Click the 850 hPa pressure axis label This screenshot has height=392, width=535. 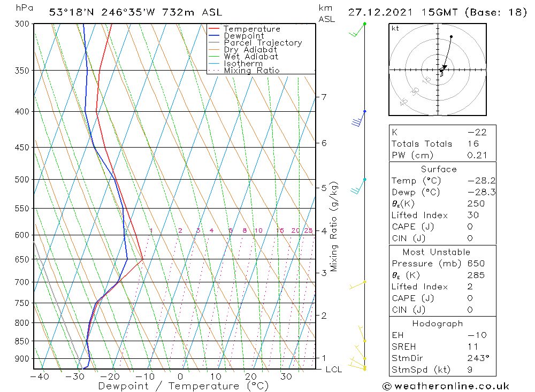click(x=22, y=341)
